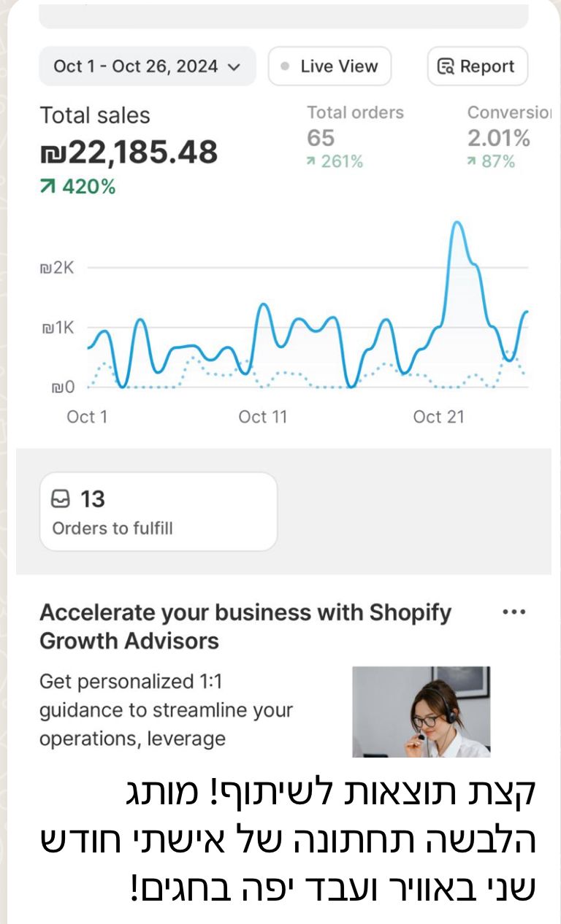This screenshot has height=924, width=561.
Task: Click the 87% conversion growth indicator
Action: (492, 161)
